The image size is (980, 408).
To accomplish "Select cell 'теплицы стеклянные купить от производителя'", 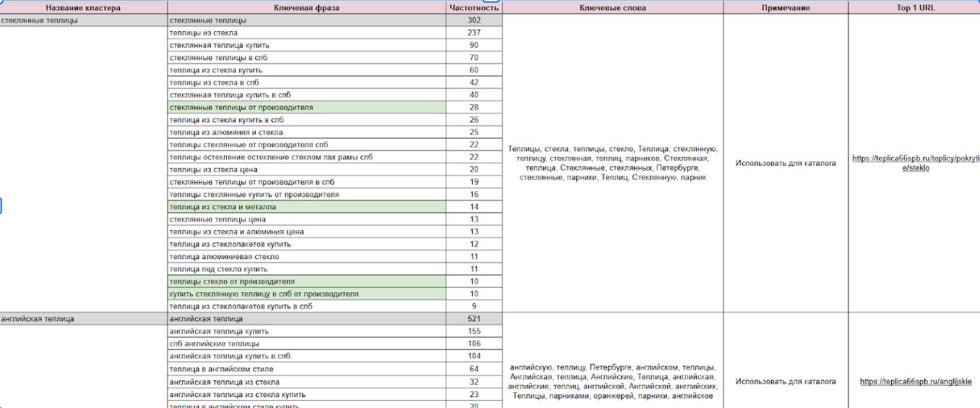I will (x=306, y=195).
